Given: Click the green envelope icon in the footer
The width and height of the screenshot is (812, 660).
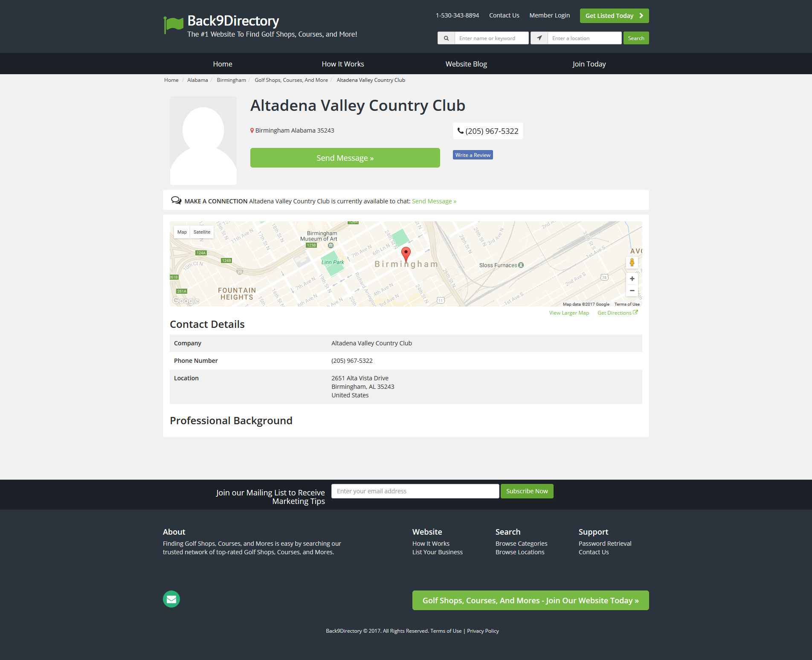Looking at the screenshot, I should [171, 599].
